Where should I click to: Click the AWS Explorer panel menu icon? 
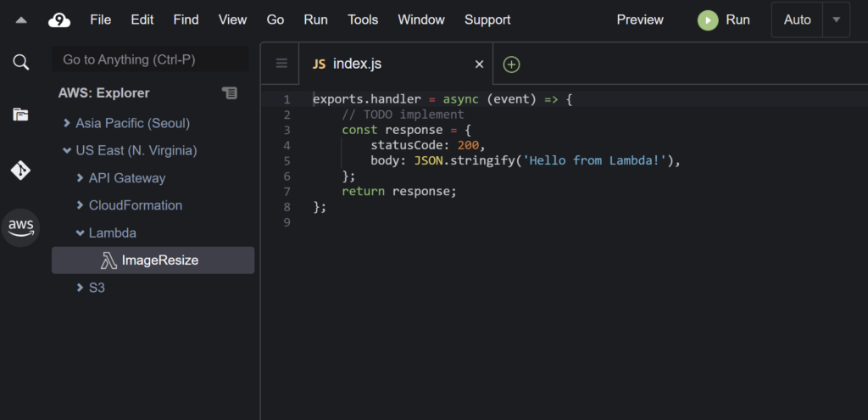(x=230, y=92)
